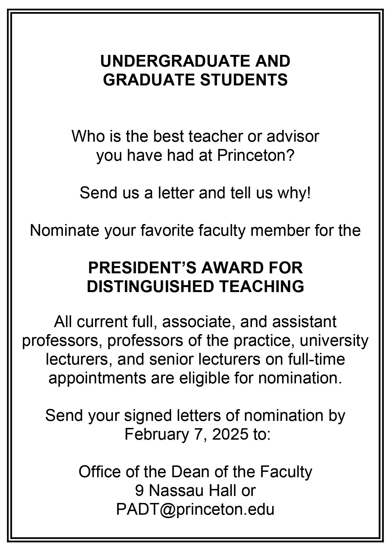Click the 'February 7, 2025 to:' deadline text
The width and height of the screenshot is (392, 550).
click(198, 434)
